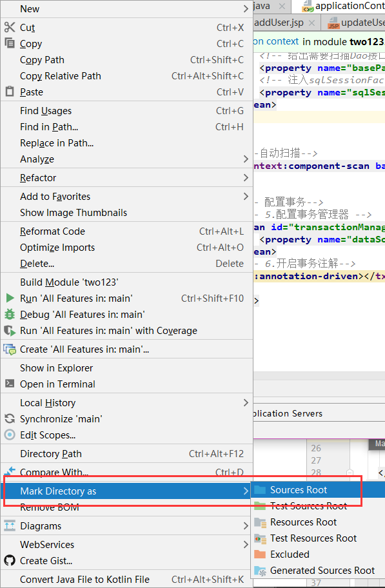
Task: Click the orange Excluded folder icon
Action: click(x=260, y=554)
